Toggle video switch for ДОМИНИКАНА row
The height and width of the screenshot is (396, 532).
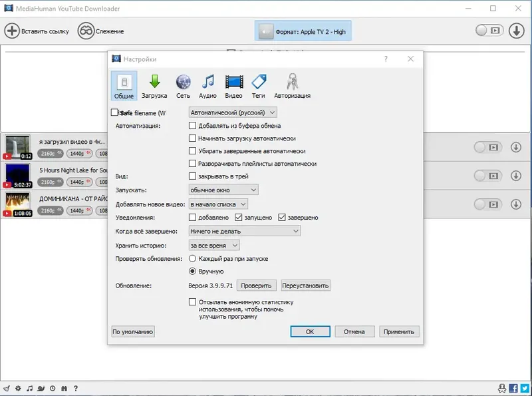pyautogui.click(x=487, y=204)
